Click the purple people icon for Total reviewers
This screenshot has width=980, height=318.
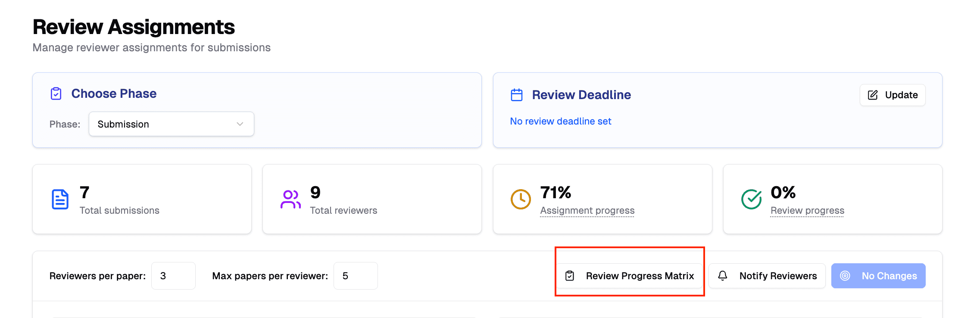[290, 199]
